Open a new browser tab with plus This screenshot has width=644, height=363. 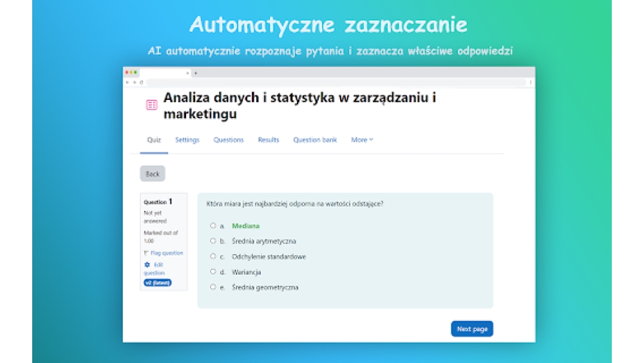pyautogui.click(x=196, y=73)
